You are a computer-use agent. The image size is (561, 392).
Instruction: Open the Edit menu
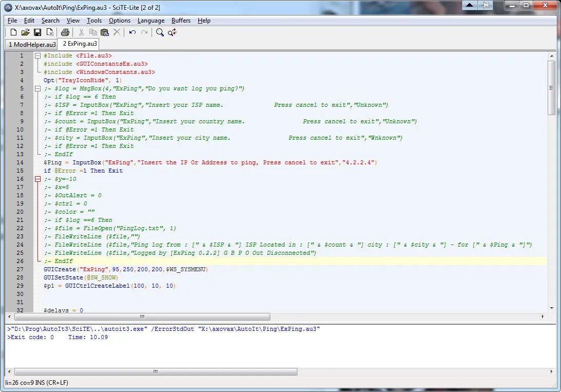[x=29, y=21]
